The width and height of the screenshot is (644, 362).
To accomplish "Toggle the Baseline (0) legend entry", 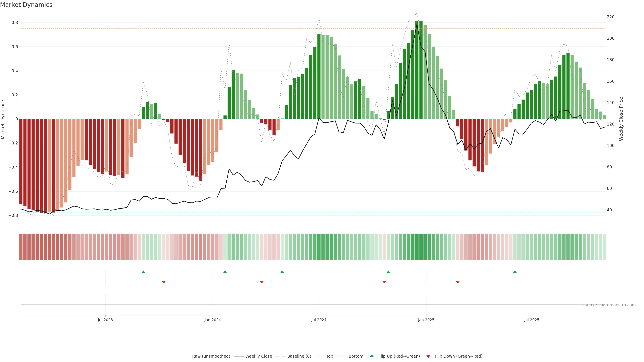I will tap(299, 356).
